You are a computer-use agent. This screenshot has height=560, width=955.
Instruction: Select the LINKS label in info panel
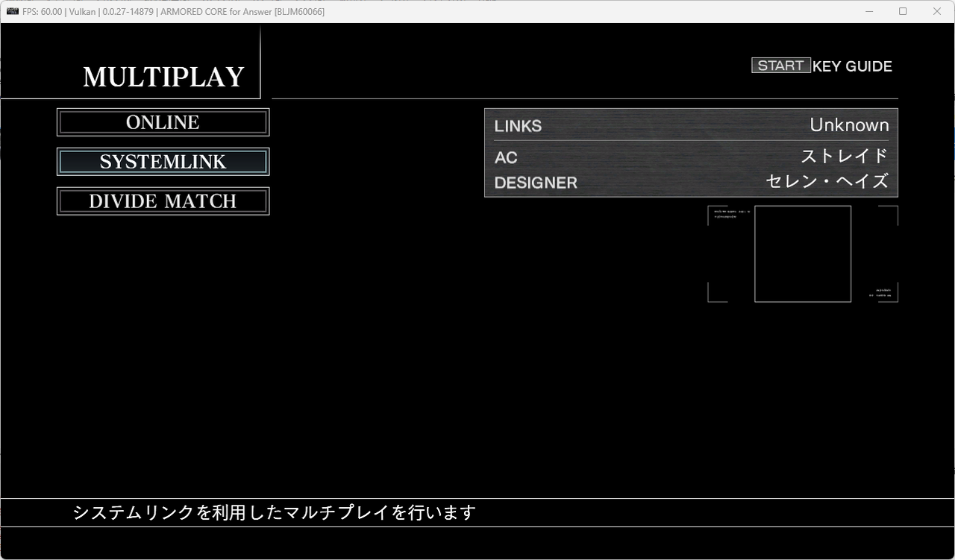click(x=518, y=126)
